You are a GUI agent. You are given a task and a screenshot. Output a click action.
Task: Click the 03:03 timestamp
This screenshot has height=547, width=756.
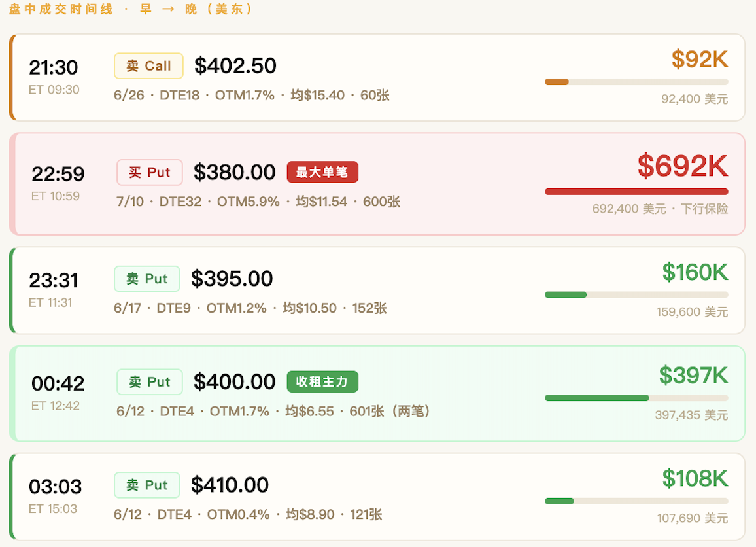click(56, 487)
